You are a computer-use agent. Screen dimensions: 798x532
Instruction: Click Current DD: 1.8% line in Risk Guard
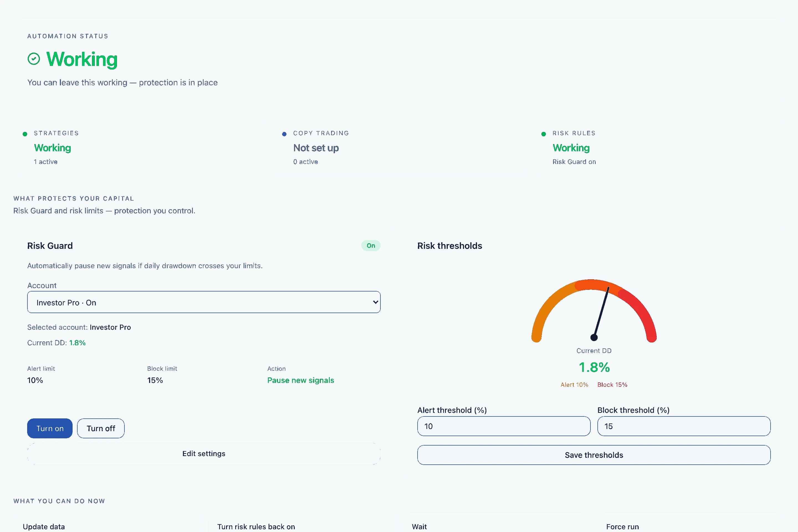pos(56,343)
